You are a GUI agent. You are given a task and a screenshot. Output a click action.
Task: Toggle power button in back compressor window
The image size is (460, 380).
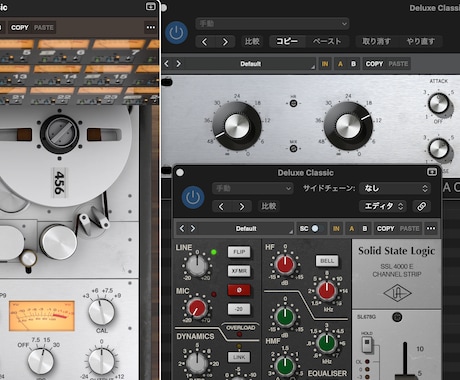point(176,33)
